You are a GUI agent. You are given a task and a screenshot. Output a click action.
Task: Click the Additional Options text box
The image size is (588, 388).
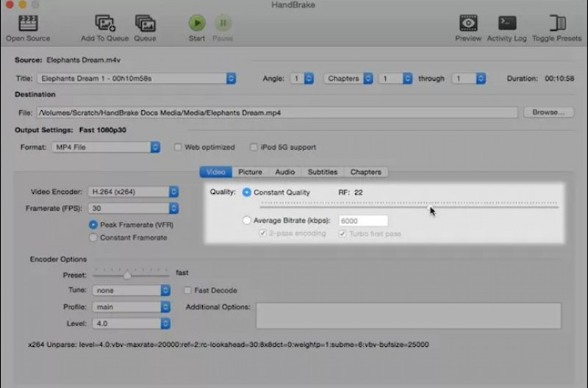[409, 316]
